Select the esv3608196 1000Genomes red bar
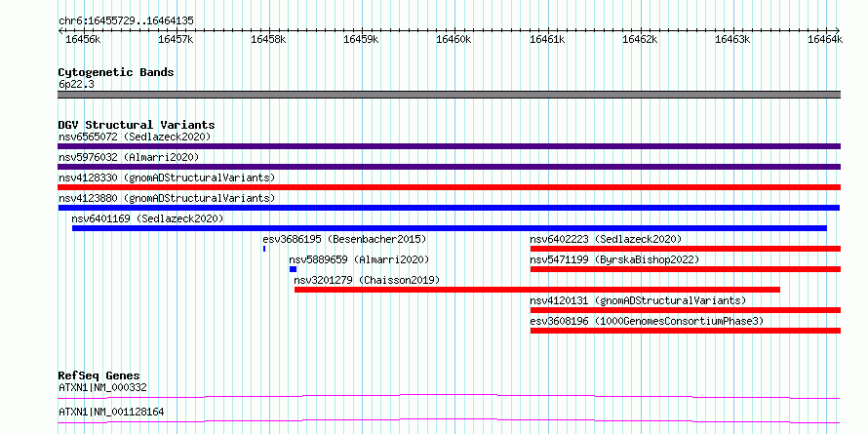868x434 pixels. tap(686, 331)
